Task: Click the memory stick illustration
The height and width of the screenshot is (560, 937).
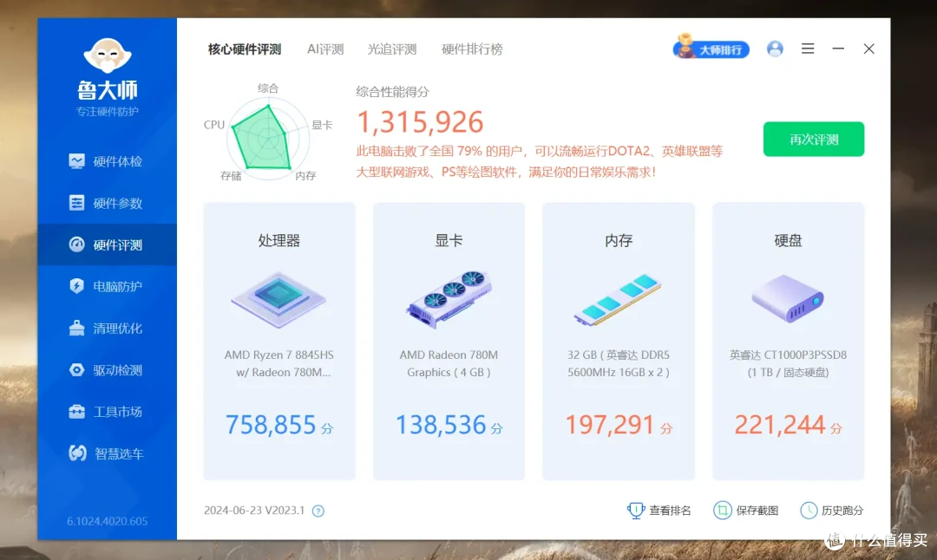Action: coord(618,300)
